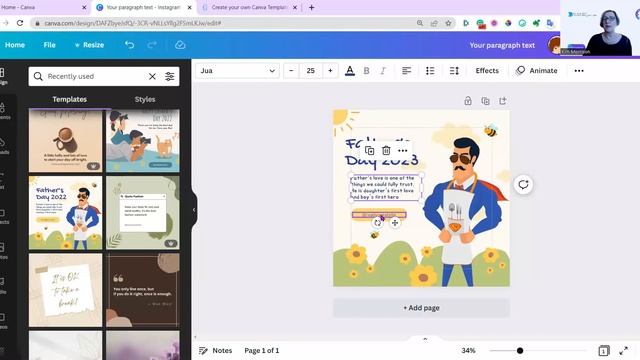Open the Notes panel

[x=216, y=350]
